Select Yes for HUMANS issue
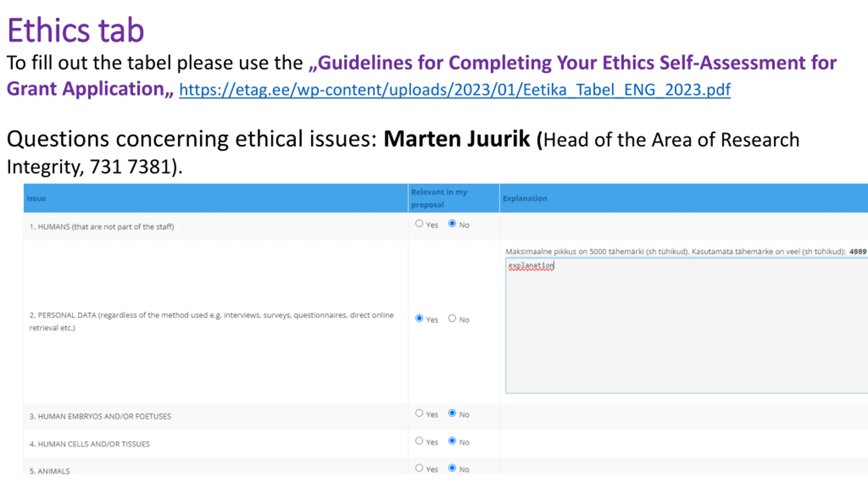 (x=419, y=224)
